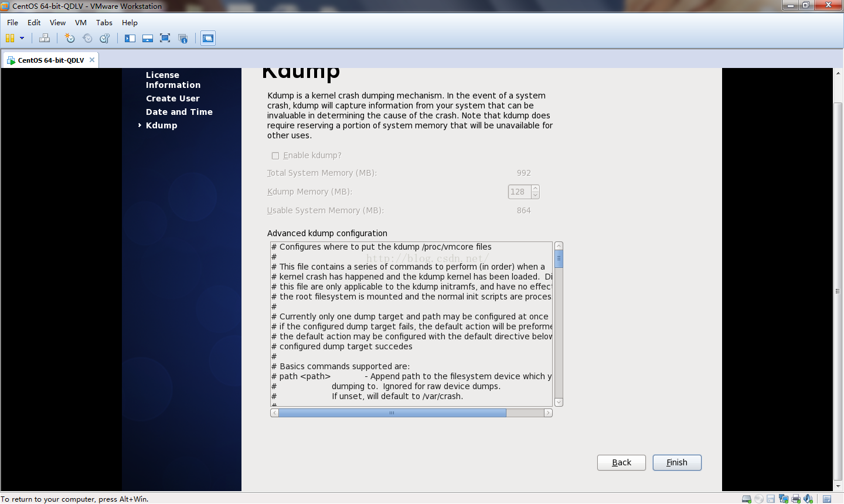Click kdump config vertical scrollbar thumb
The image size is (844, 504).
click(559, 258)
